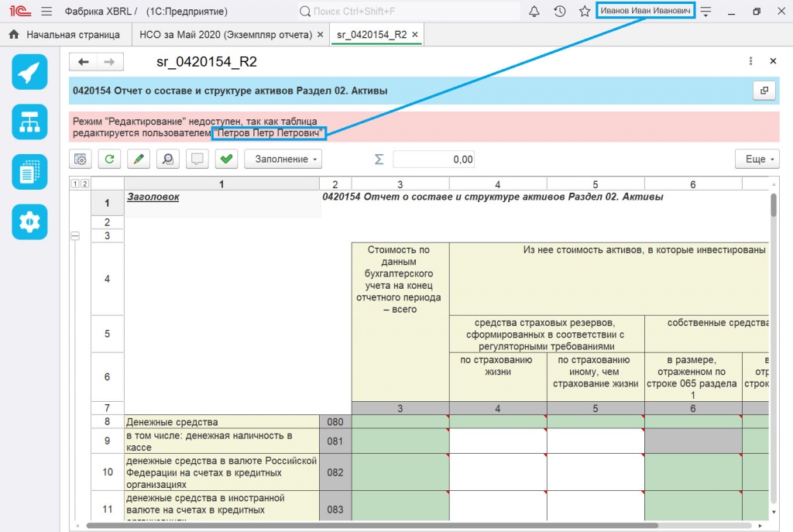Refresh the table with the green arrow
The width and height of the screenshot is (793, 532).
pos(109,160)
